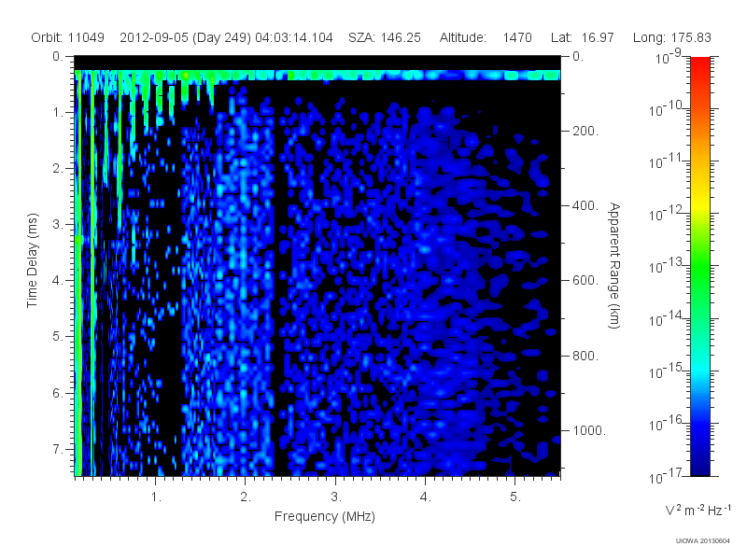747x560 pixels.
Task: Click the 1000. label on apparent range axis
Action: point(589,430)
